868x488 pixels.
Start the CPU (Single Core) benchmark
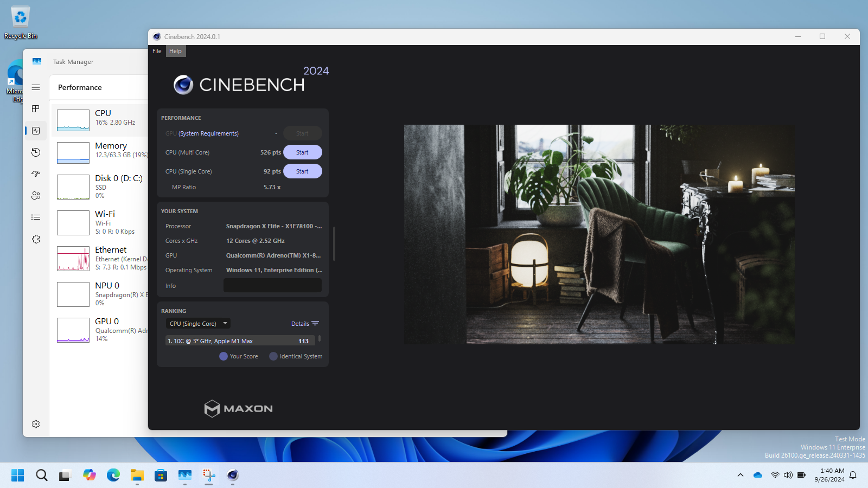302,171
